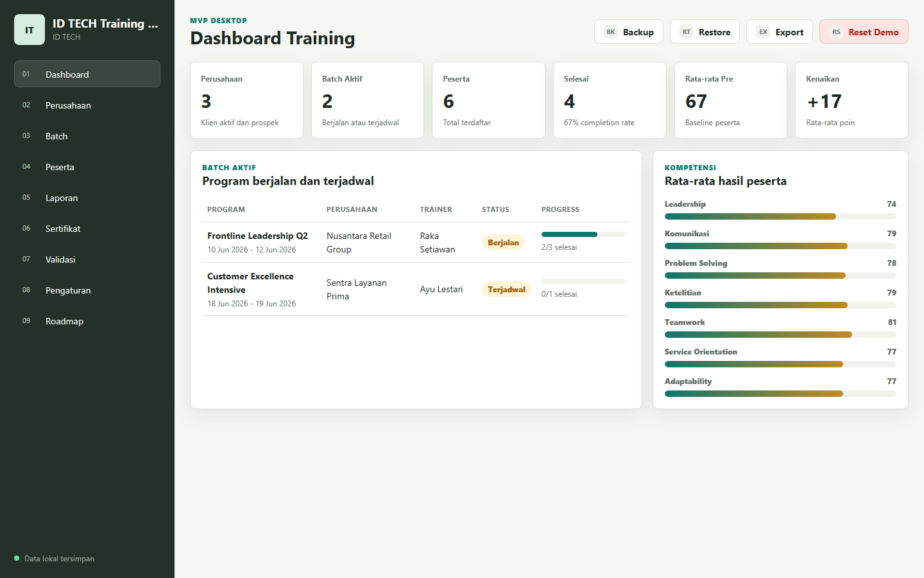924x578 pixels.
Task: Click the RS badge icon on Reset Demo
Action: (836, 32)
